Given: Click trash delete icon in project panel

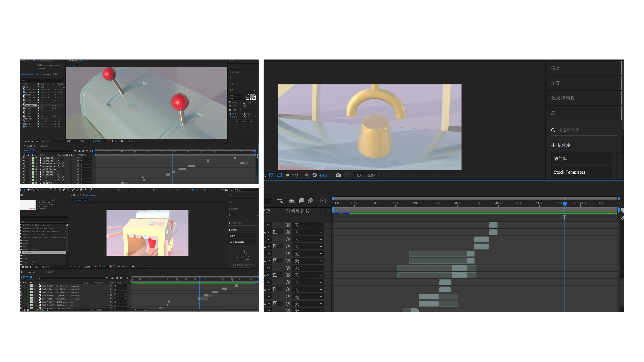Looking at the screenshot, I should click(x=43, y=267).
